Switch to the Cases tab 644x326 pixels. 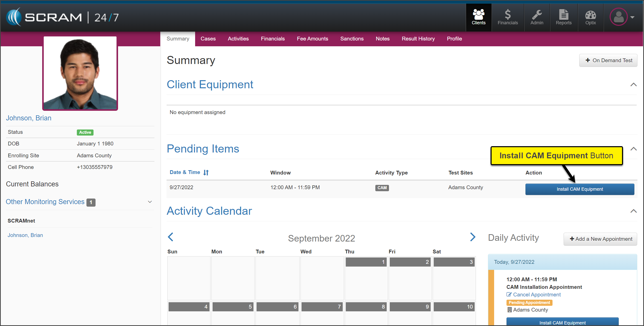pos(208,39)
